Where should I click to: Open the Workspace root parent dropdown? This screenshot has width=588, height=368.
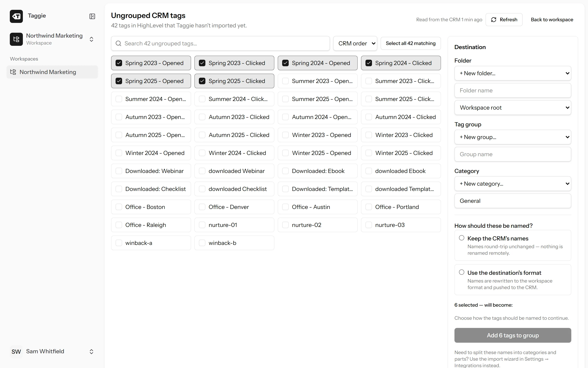click(513, 108)
